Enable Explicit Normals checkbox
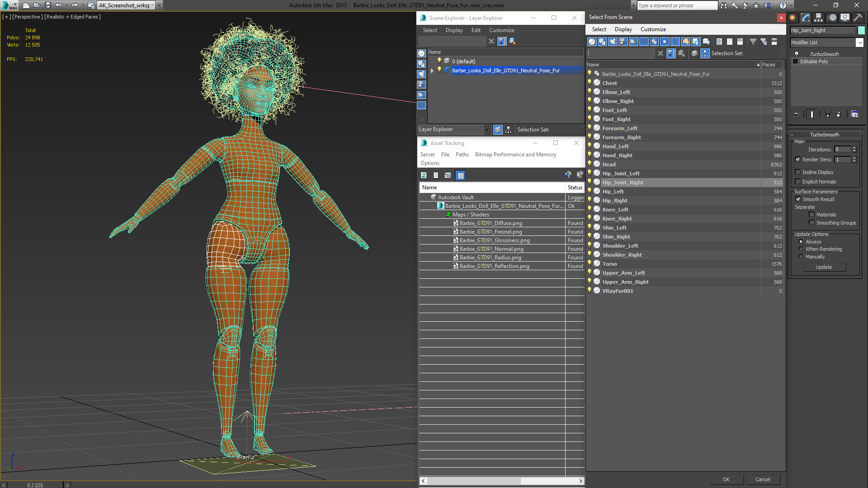 pos(798,182)
